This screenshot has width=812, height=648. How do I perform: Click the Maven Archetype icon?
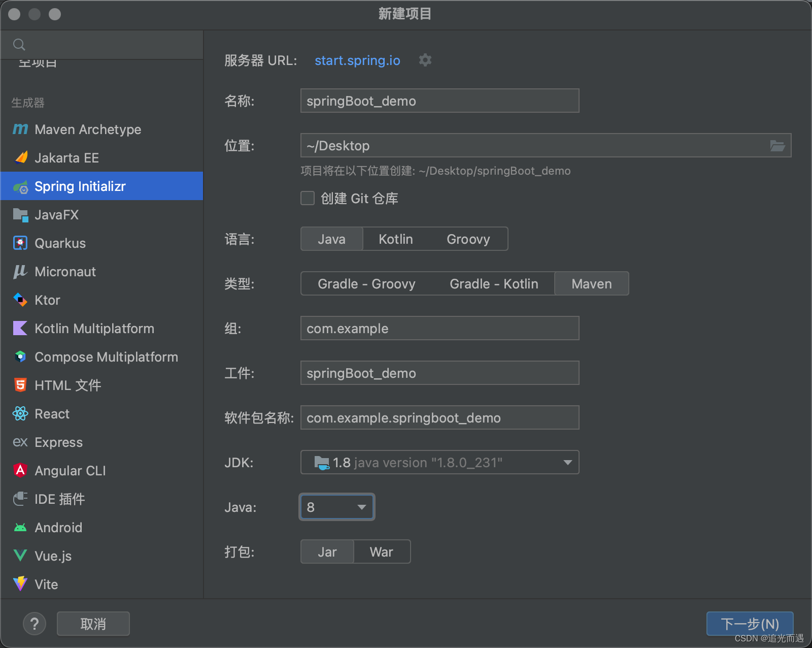[20, 129]
